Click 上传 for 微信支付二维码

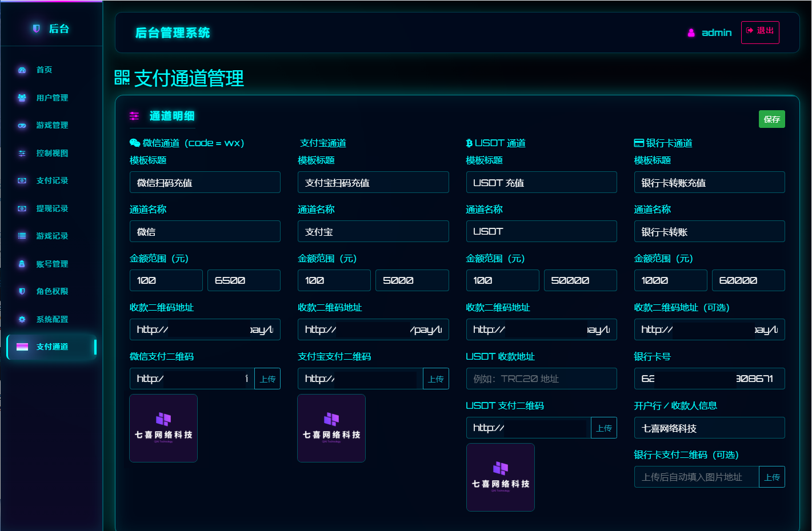pos(267,379)
